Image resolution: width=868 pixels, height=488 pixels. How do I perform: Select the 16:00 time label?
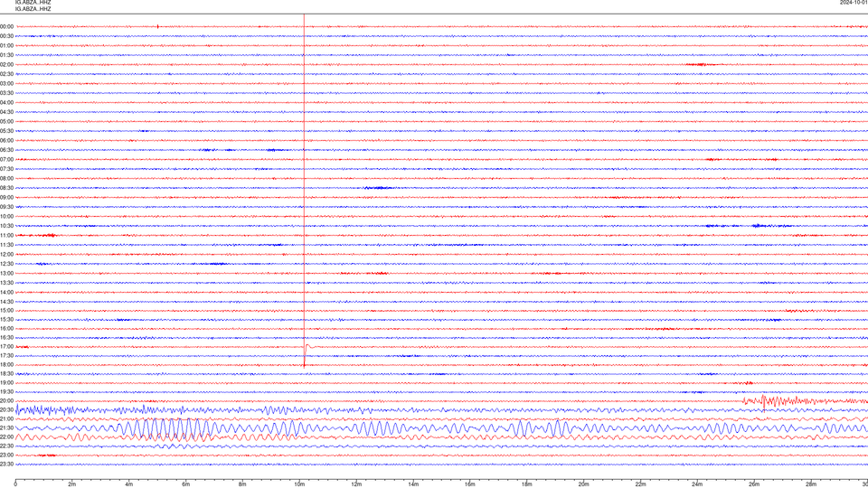coord(6,328)
